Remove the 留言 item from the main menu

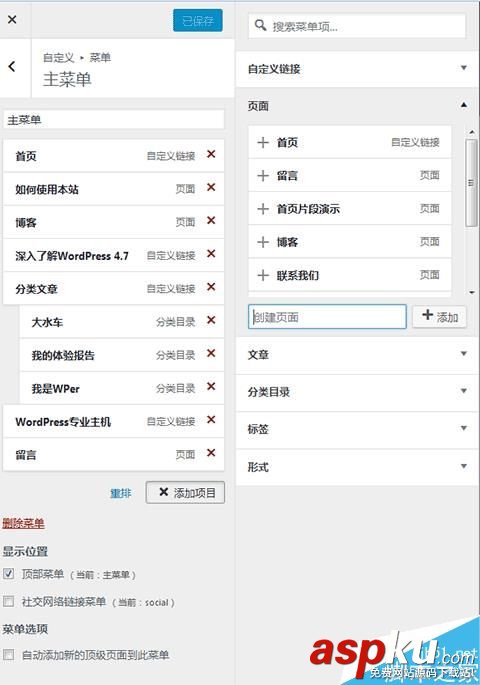pos(211,453)
